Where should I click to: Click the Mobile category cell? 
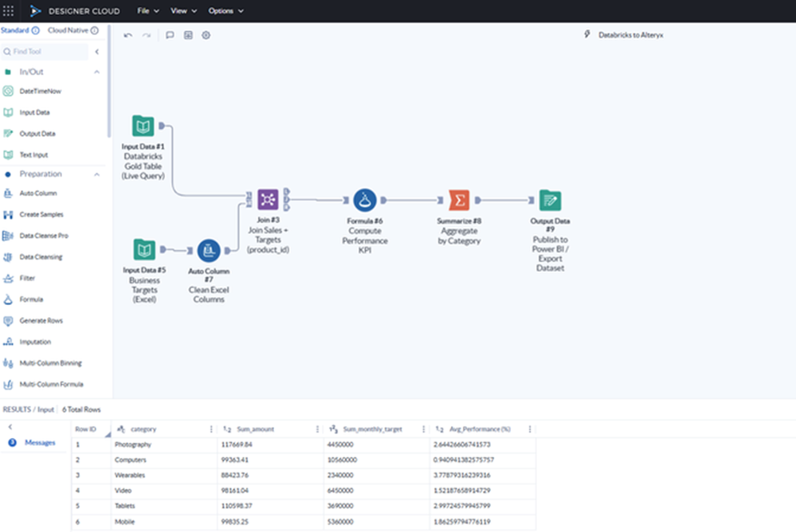pyautogui.click(x=164, y=522)
